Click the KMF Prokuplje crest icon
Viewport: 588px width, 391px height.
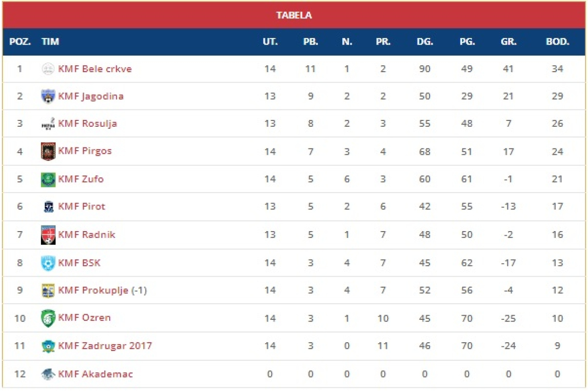(x=48, y=290)
